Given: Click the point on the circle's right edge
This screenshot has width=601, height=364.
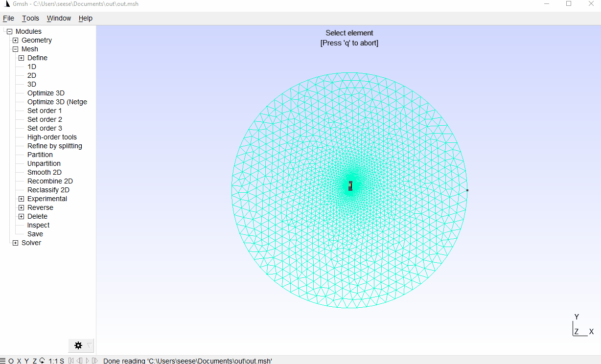Looking at the screenshot, I should point(467,190).
